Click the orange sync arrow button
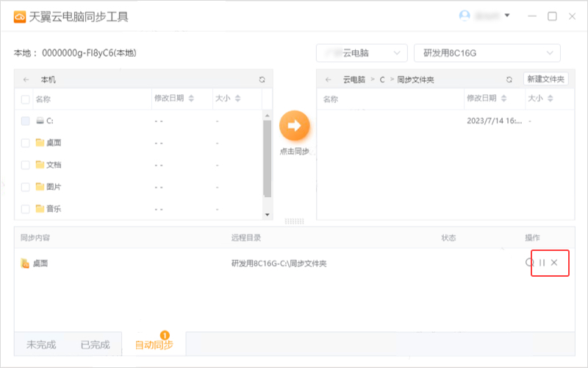The width and height of the screenshot is (588, 368). click(x=295, y=125)
